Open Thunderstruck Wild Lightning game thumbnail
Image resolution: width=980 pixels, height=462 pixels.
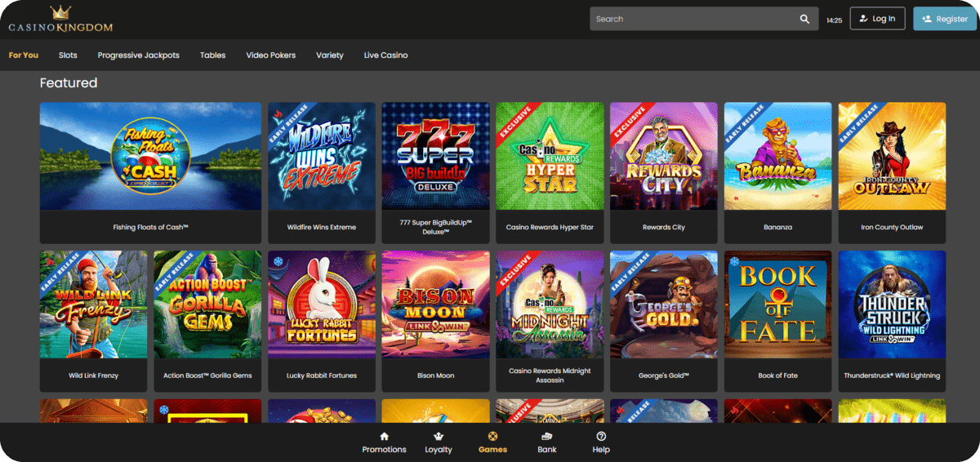pyautogui.click(x=892, y=304)
